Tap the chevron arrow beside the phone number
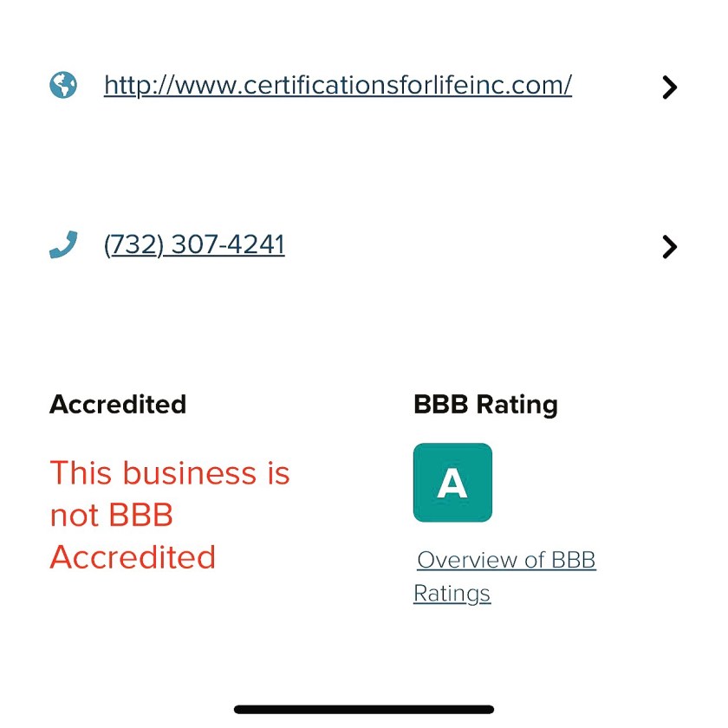Image resolution: width=728 pixels, height=728 pixels. click(669, 247)
